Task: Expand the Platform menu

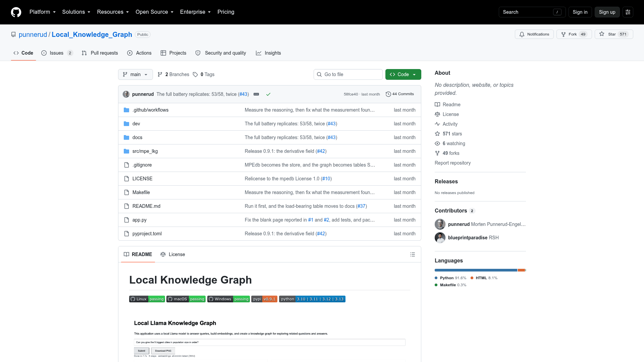Action: click(43, 12)
